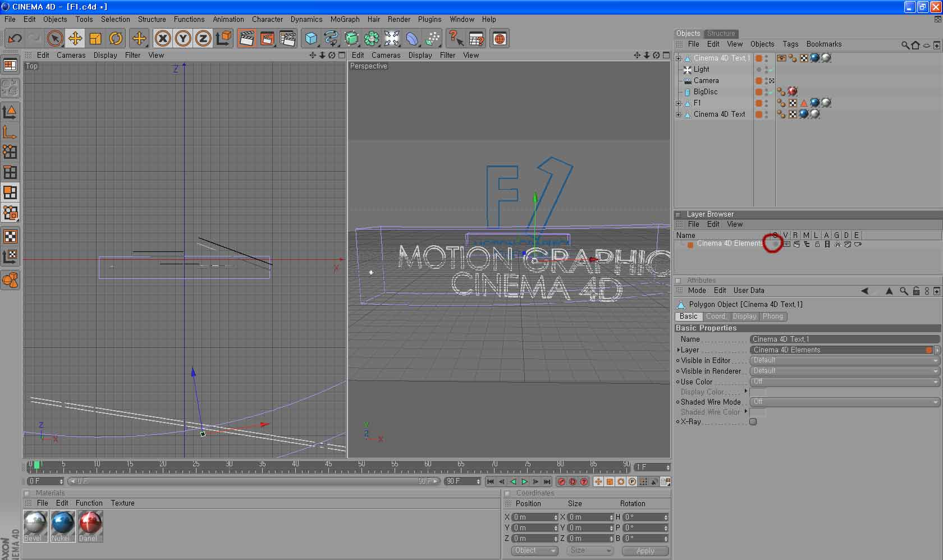The width and height of the screenshot is (943, 560).
Task: Open the Plugins menu
Action: 429,19
